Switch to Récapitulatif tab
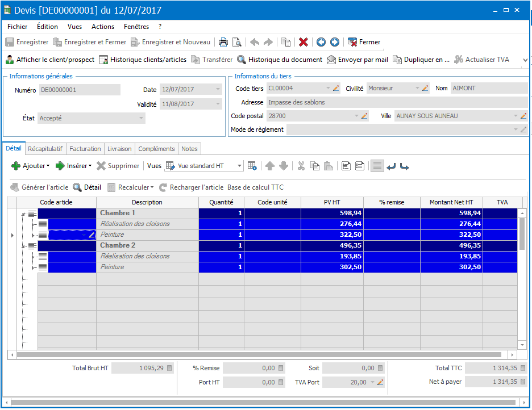 (x=45, y=149)
